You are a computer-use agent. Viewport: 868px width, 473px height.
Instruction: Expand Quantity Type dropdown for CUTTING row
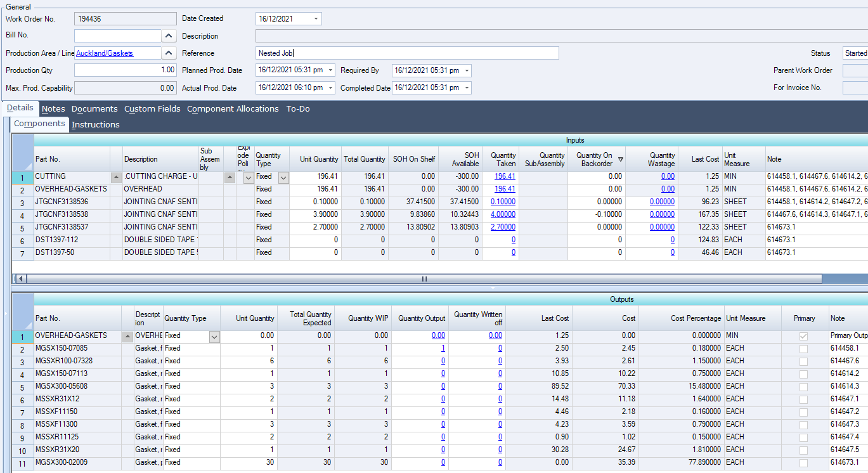click(x=283, y=178)
